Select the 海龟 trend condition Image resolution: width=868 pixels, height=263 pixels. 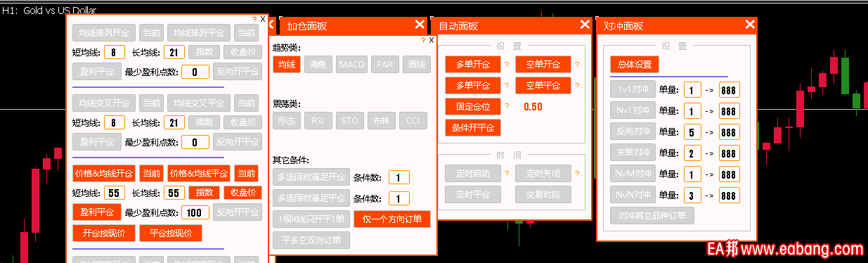coord(318,64)
